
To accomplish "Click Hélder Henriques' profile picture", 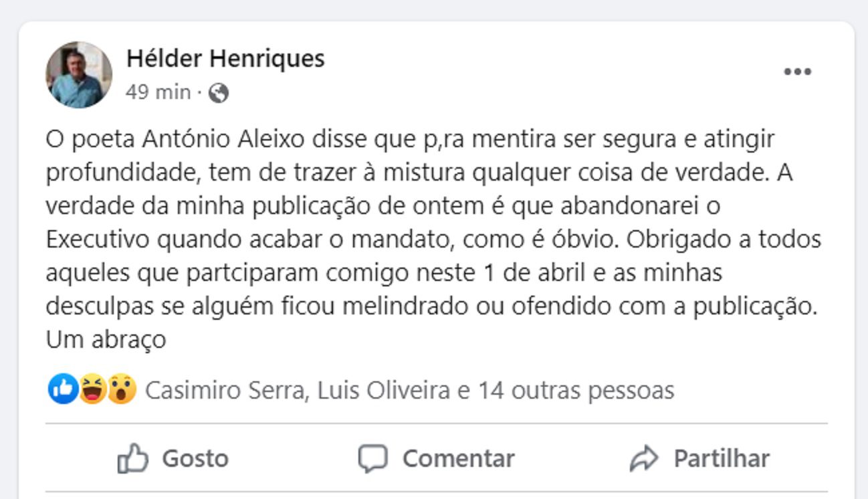I will (78, 74).
